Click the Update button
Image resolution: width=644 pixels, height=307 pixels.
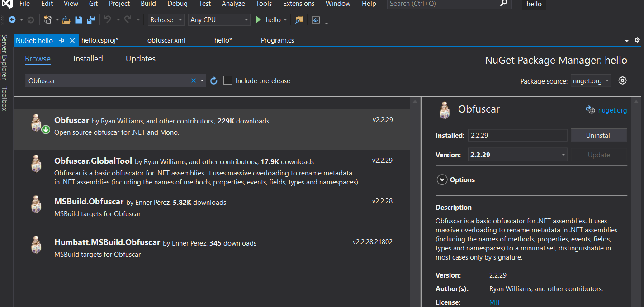(x=599, y=155)
